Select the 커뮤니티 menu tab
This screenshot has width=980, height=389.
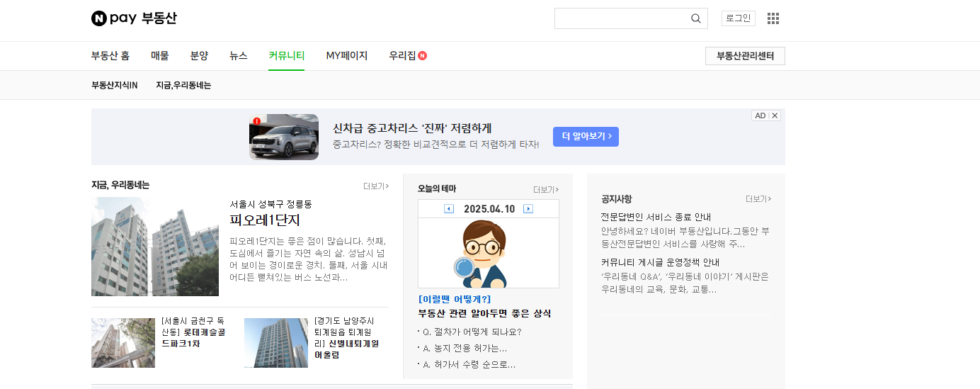[287, 56]
